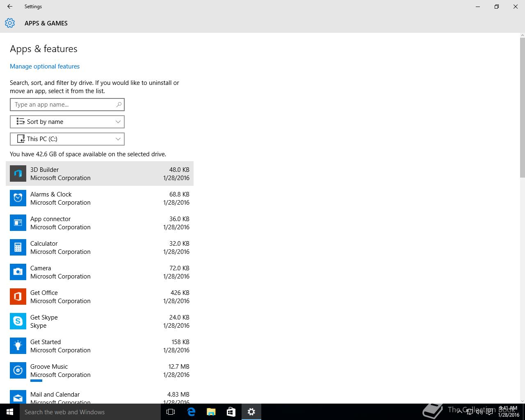Open the This PC (C:) drive dropdown
This screenshot has width=525, height=420.
click(x=67, y=139)
